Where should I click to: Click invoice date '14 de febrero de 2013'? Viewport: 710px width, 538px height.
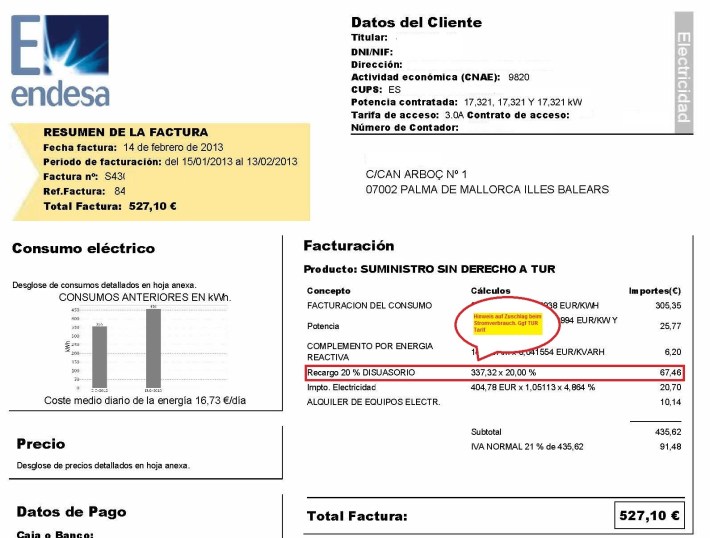click(173, 147)
